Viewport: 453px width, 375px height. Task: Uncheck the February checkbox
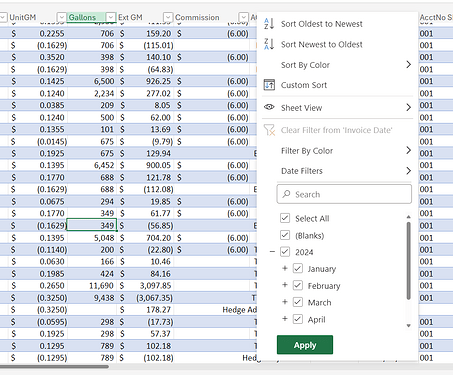pyautogui.click(x=298, y=285)
